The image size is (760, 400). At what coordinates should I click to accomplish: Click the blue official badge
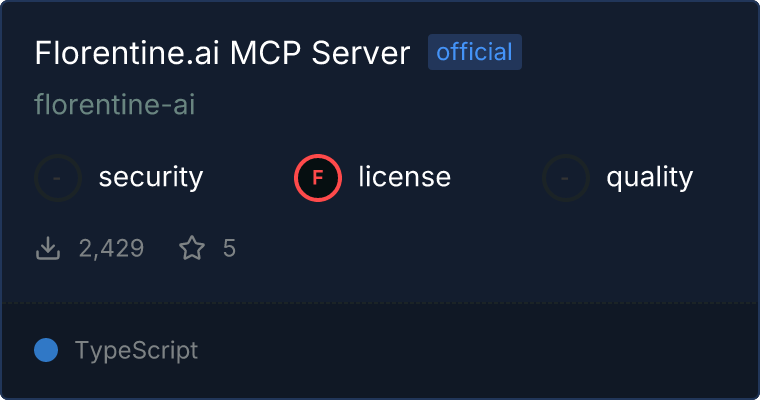click(475, 52)
